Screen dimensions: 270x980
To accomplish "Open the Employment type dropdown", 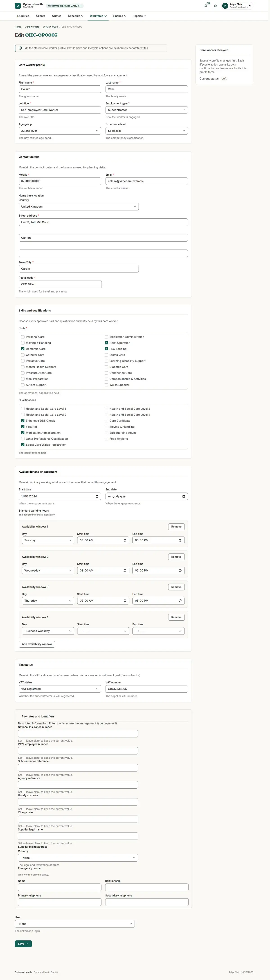I will pos(146,110).
